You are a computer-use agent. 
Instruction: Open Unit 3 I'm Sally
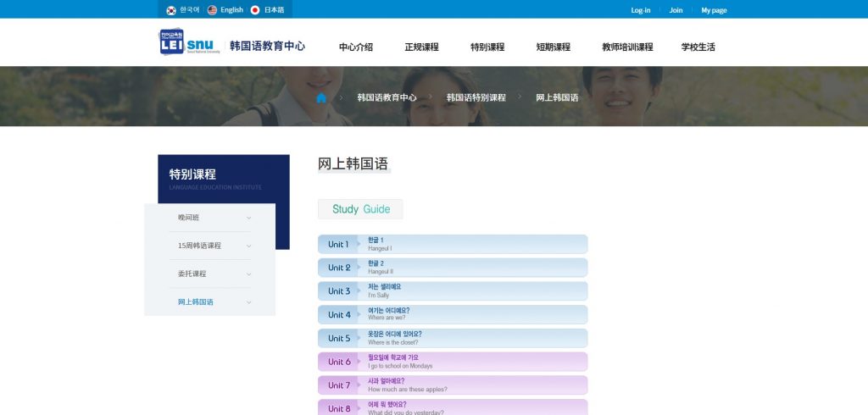(x=453, y=291)
